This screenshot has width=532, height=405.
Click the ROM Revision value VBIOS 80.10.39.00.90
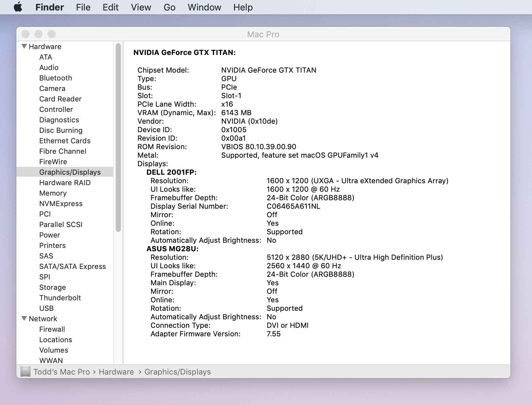[x=259, y=147]
